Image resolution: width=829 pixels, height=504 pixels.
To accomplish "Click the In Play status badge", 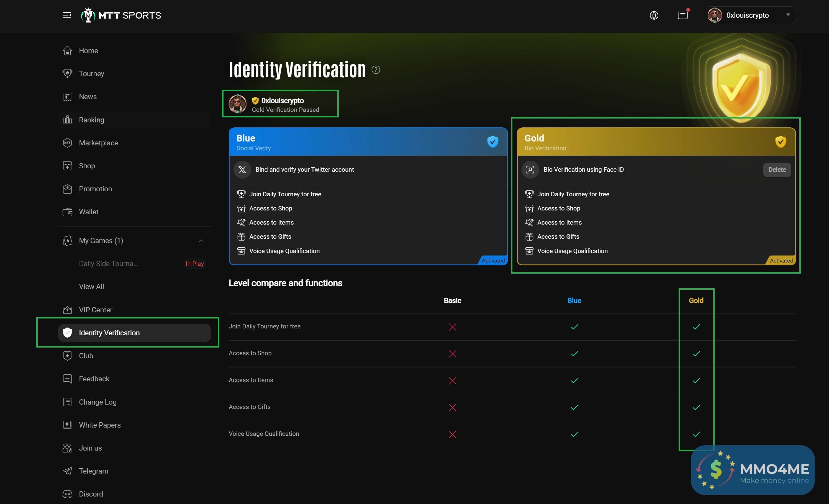I will [194, 263].
